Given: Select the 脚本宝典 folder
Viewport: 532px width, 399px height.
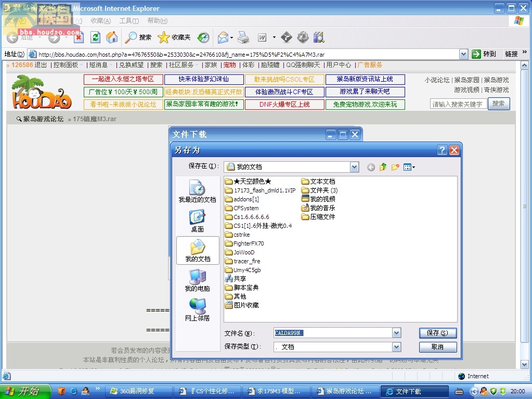Looking at the screenshot, I should pyautogui.click(x=242, y=287).
